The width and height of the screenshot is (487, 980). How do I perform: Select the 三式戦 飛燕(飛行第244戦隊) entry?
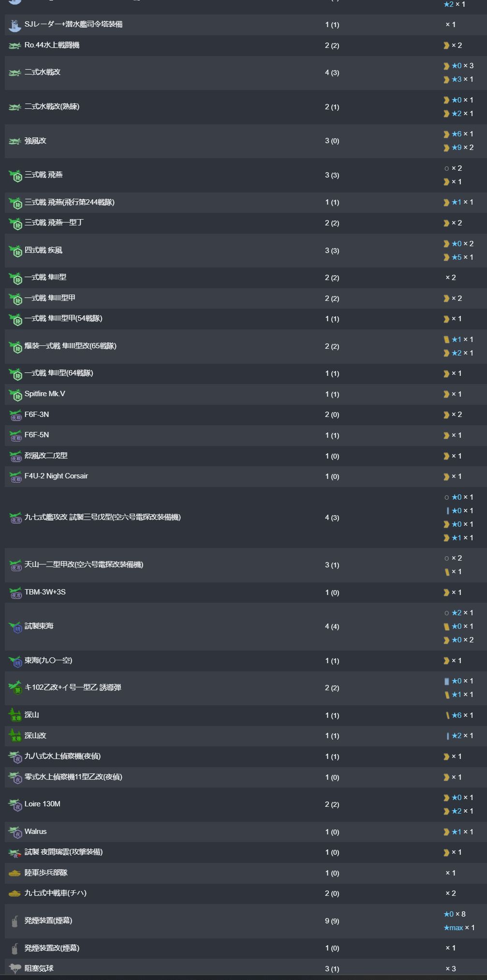pyautogui.click(x=70, y=202)
